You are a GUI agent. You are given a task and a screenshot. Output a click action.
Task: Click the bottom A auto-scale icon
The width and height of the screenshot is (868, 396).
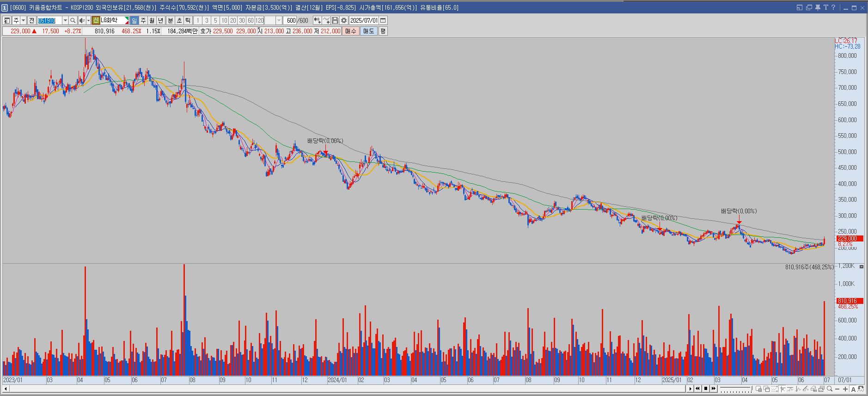(x=853, y=389)
